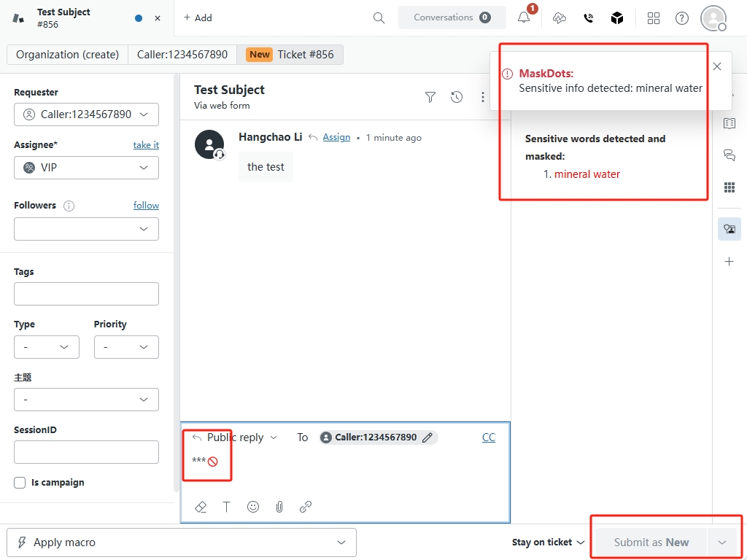Click the search magnifier icon
The image size is (747, 560).
tap(379, 17)
